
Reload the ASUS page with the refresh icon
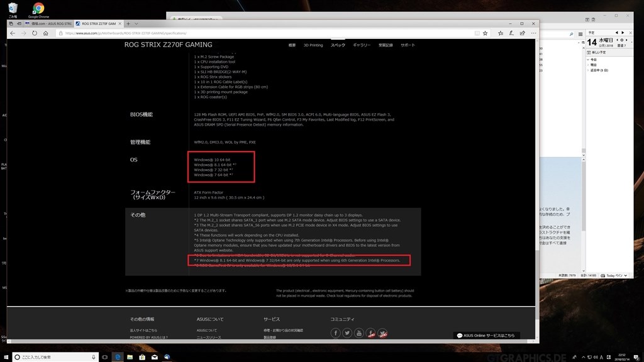click(35, 33)
